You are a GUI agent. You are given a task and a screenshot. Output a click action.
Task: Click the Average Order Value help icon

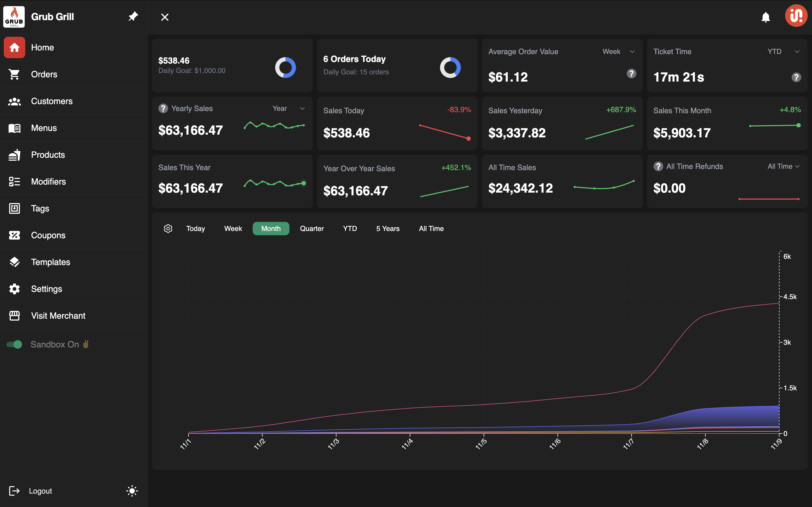pos(631,74)
